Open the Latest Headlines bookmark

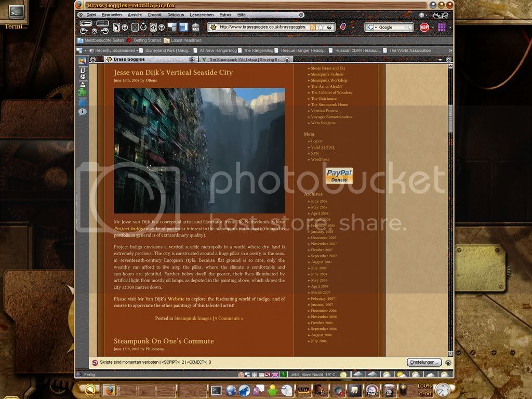tap(182, 41)
